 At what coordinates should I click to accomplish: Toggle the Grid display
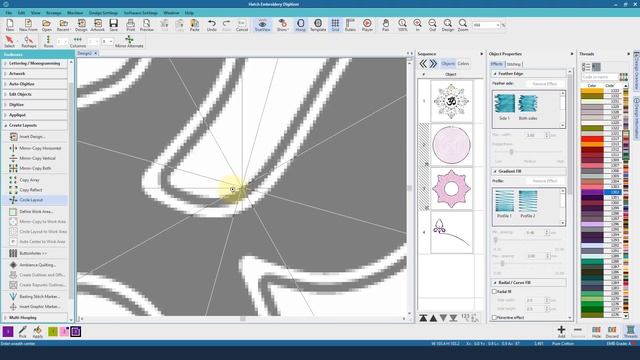point(335,25)
